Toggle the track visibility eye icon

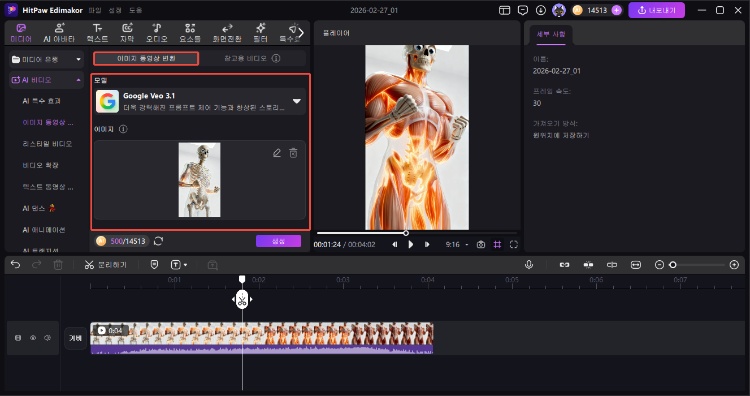pos(33,338)
